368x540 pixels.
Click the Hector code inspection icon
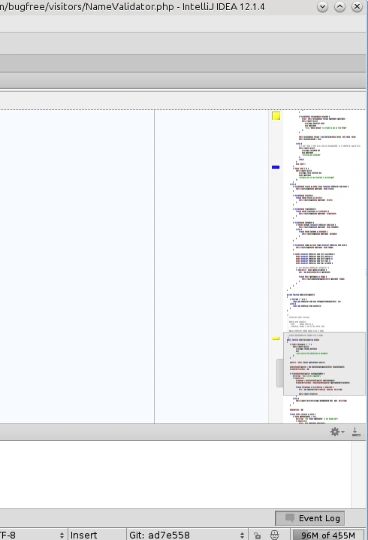(x=274, y=535)
